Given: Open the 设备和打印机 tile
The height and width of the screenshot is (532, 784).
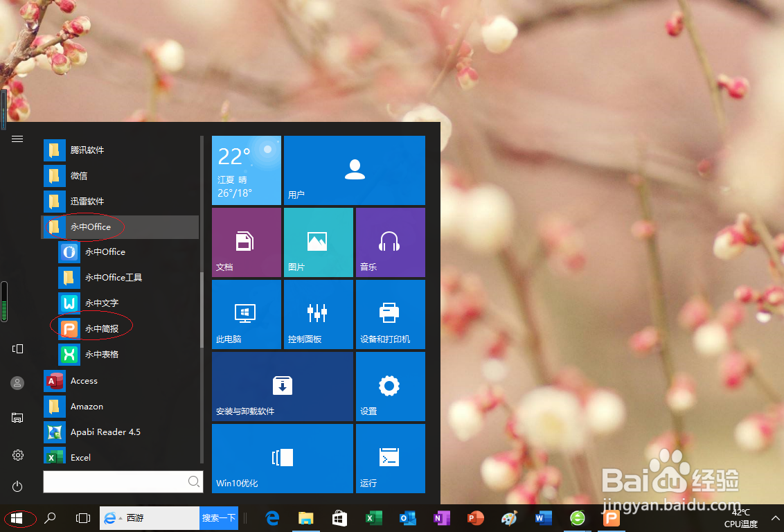Looking at the screenshot, I should (x=391, y=314).
